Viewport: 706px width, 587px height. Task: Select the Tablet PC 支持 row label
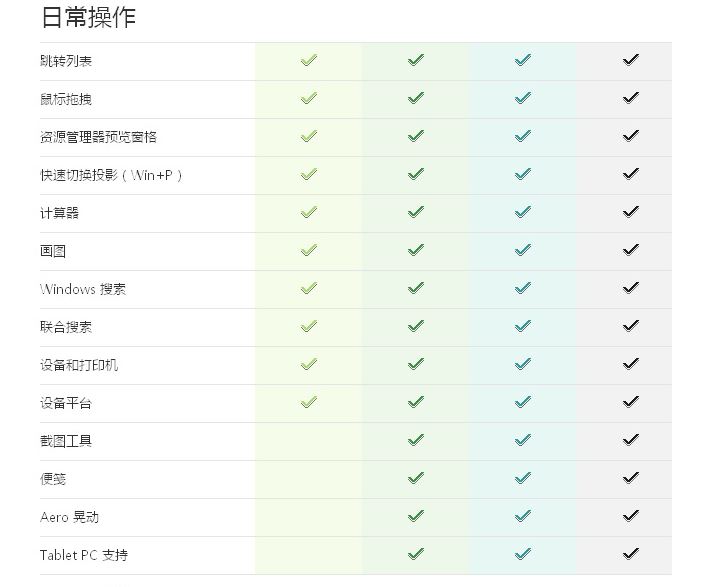coord(84,555)
